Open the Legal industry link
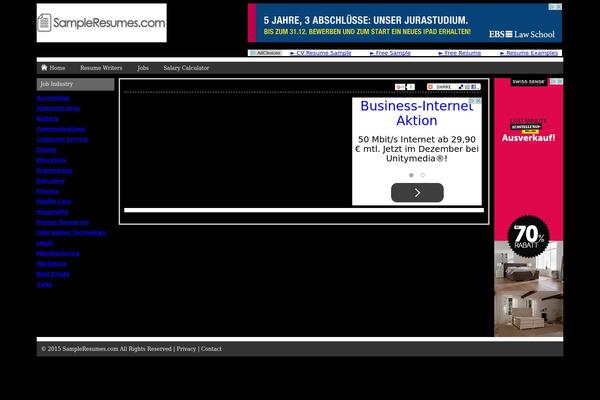Image resolution: width=600 pixels, height=400 pixels. tap(44, 243)
